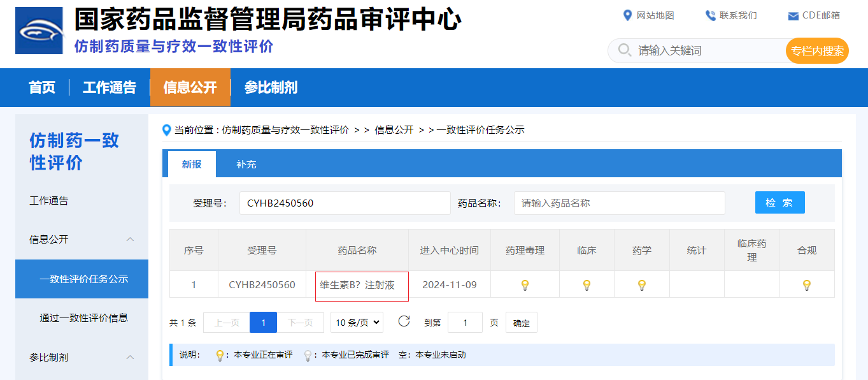Open the 工作通告 navigation menu item
Image resolution: width=868 pixels, height=380 pixels.
point(110,87)
